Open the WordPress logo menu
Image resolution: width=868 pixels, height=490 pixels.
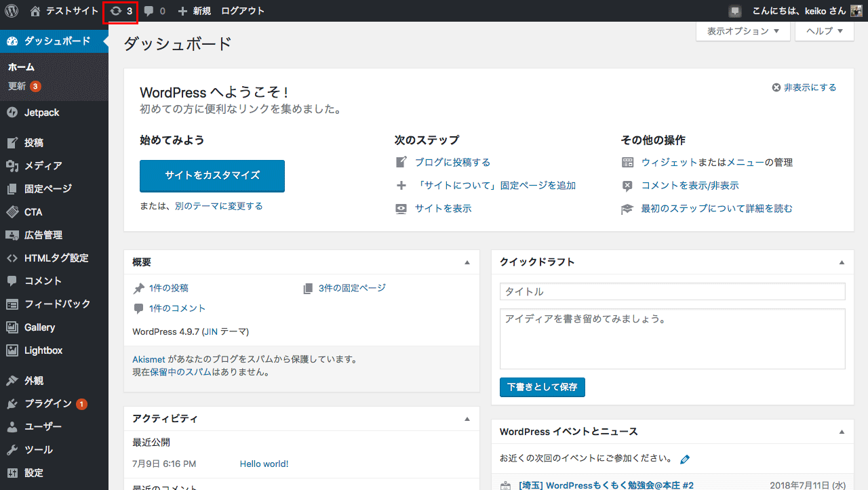click(x=12, y=11)
